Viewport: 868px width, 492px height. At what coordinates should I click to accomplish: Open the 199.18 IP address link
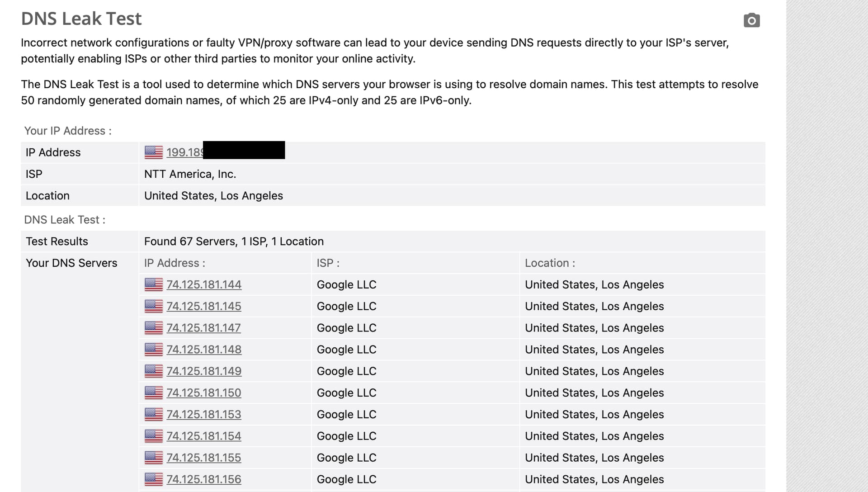point(184,152)
